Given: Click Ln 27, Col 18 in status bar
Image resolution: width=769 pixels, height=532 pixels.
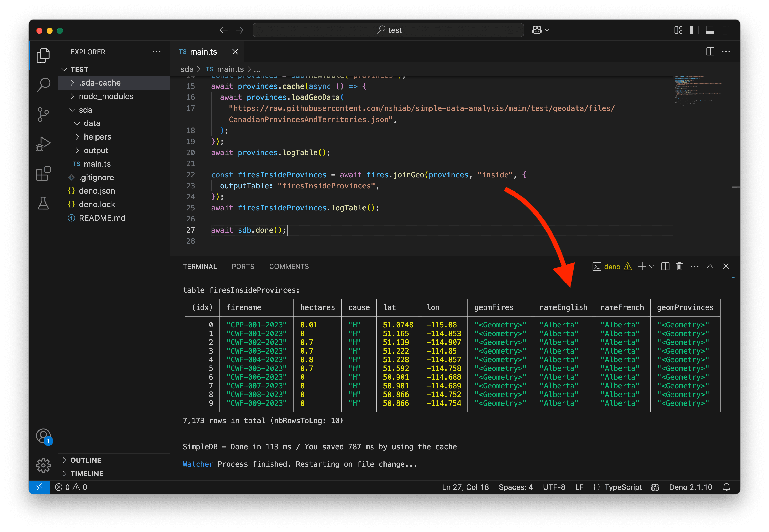Looking at the screenshot, I should click(x=465, y=487).
